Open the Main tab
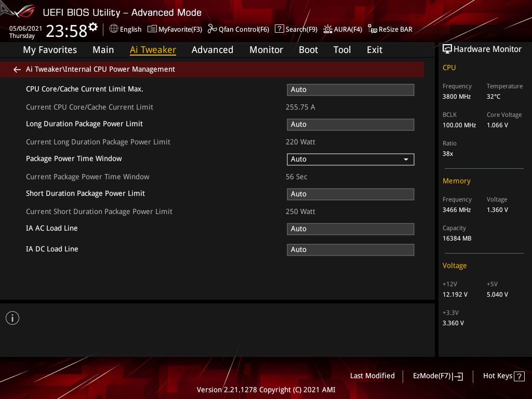Screen dimensions: 532x399 [x=103, y=50]
